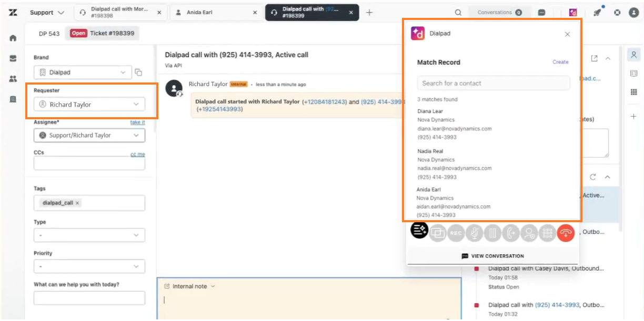Click the red hang up call button

tap(566, 233)
